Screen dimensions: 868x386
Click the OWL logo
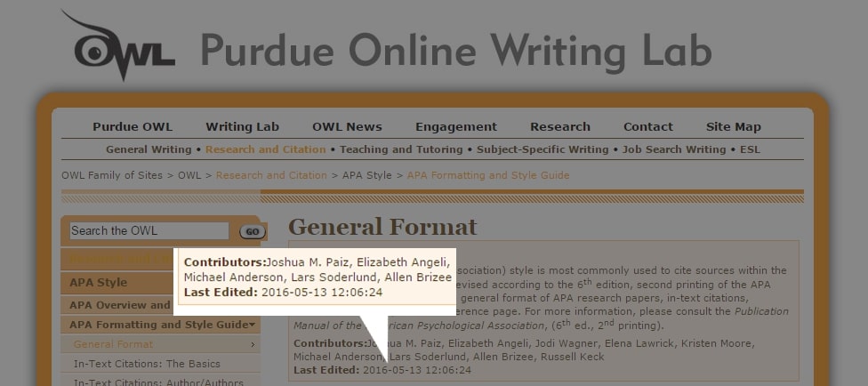pyautogui.click(x=118, y=46)
